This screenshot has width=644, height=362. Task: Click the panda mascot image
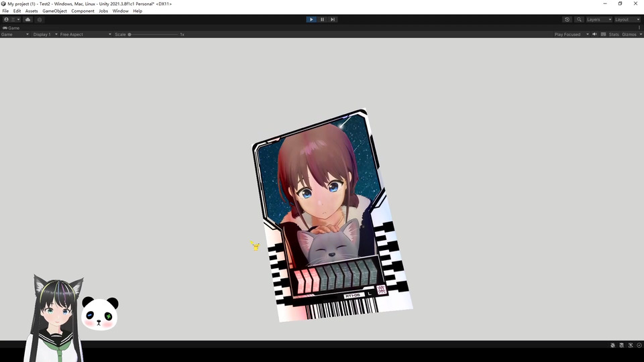coord(100,314)
